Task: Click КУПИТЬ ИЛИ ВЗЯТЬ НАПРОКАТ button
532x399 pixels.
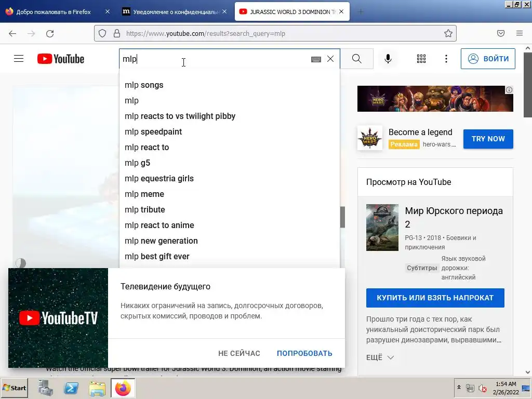Action: click(x=435, y=298)
